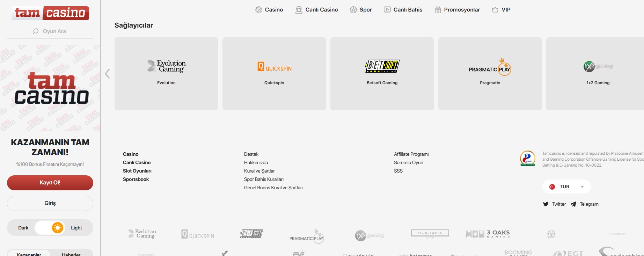Click the Kayıt Ol! button
The height and width of the screenshot is (256, 644).
pyautogui.click(x=50, y=183)
